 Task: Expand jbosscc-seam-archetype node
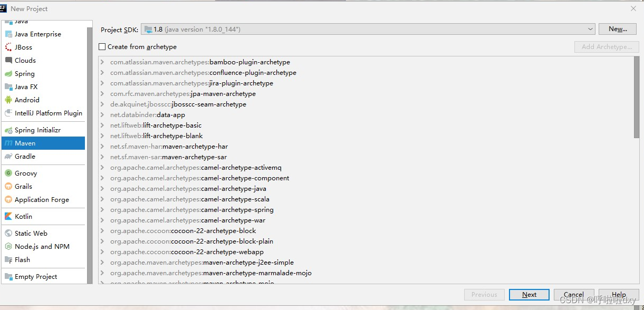click(x=102, y=104)
